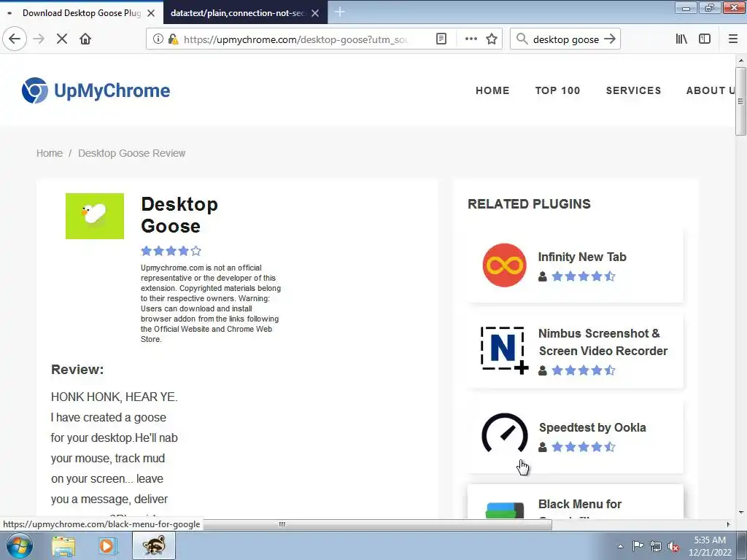Screen dimensions: 747x560
Task: Click the Action Center flag tray icon
Action: click(638, 545)
